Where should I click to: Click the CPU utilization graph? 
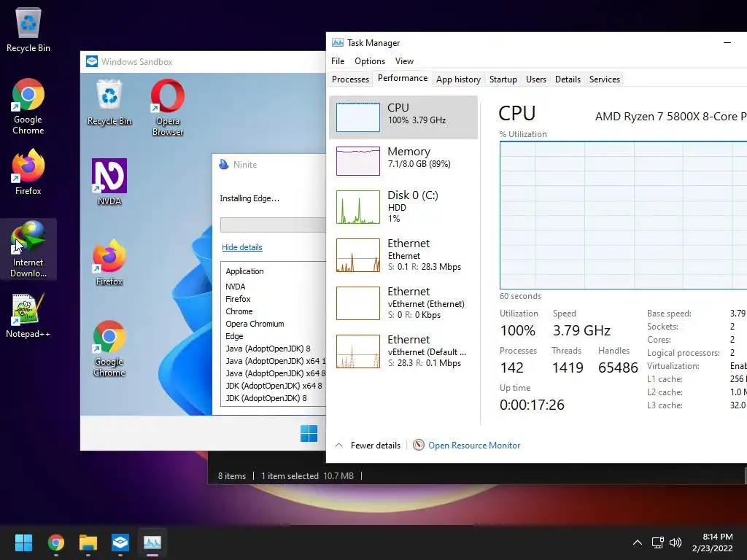[623, 215]
